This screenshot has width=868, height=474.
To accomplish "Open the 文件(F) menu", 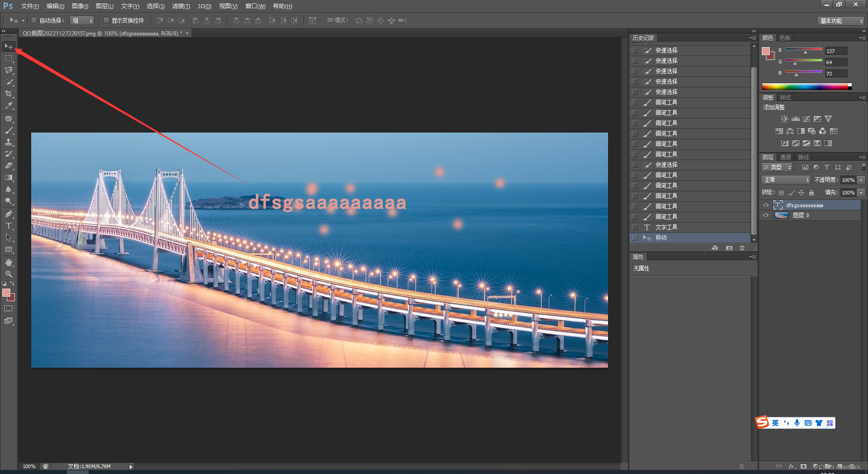I will click(x=30, y=6).
